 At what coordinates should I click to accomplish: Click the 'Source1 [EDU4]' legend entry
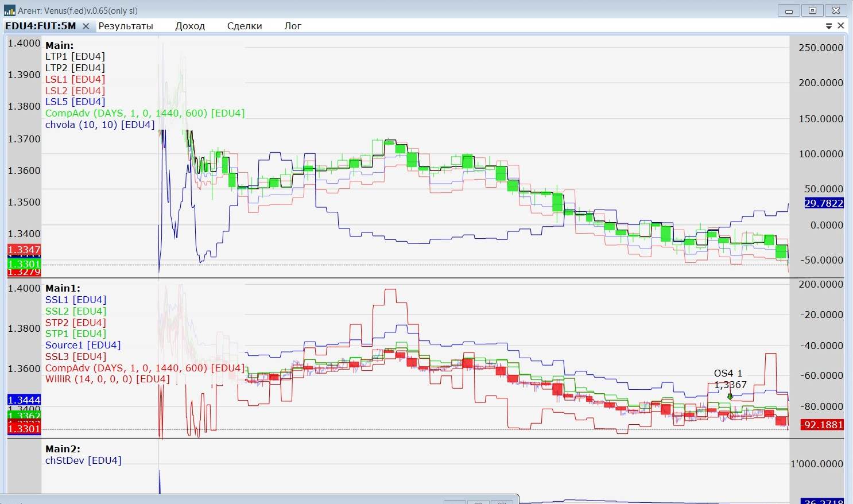[83, 345]
